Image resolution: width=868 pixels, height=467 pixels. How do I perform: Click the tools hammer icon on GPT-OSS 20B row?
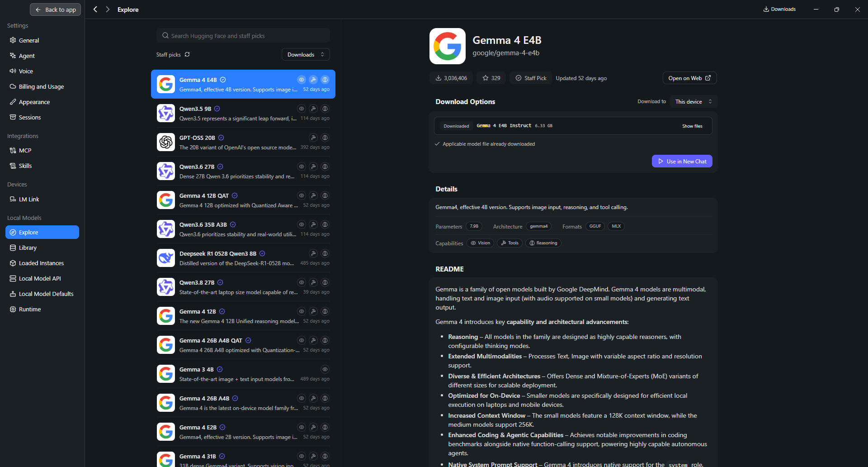click(x=313, y=138)
